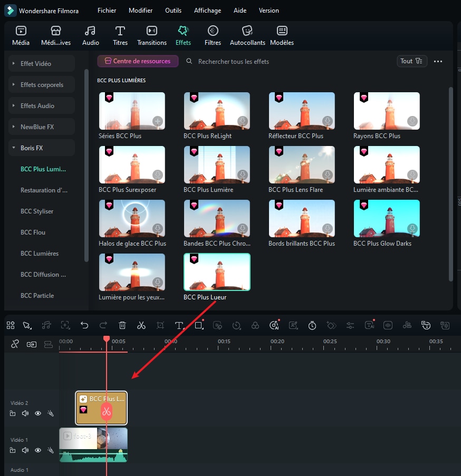Click the Delete trash icon
The image size is (461, 476).
pos(122,325)
